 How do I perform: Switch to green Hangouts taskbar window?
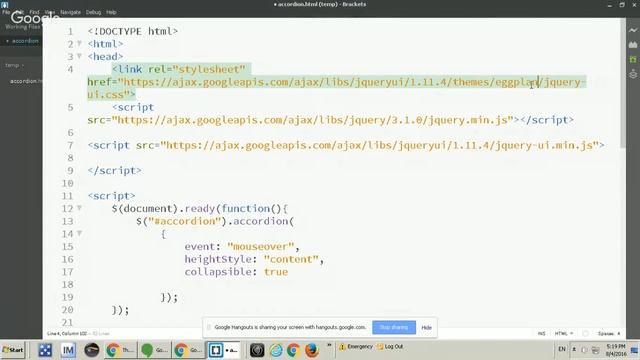[154, 350]
